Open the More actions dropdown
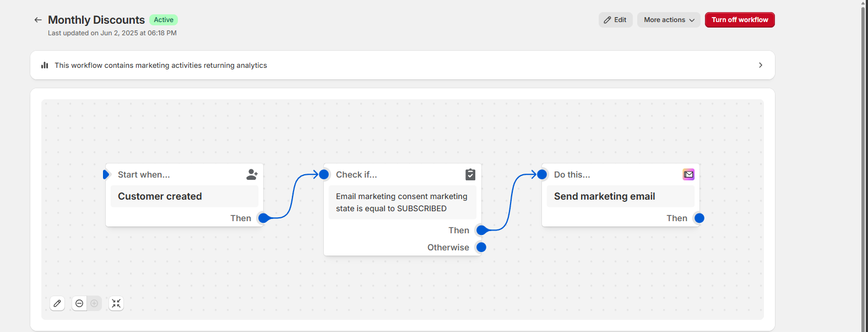 click(x=669, y=20)
